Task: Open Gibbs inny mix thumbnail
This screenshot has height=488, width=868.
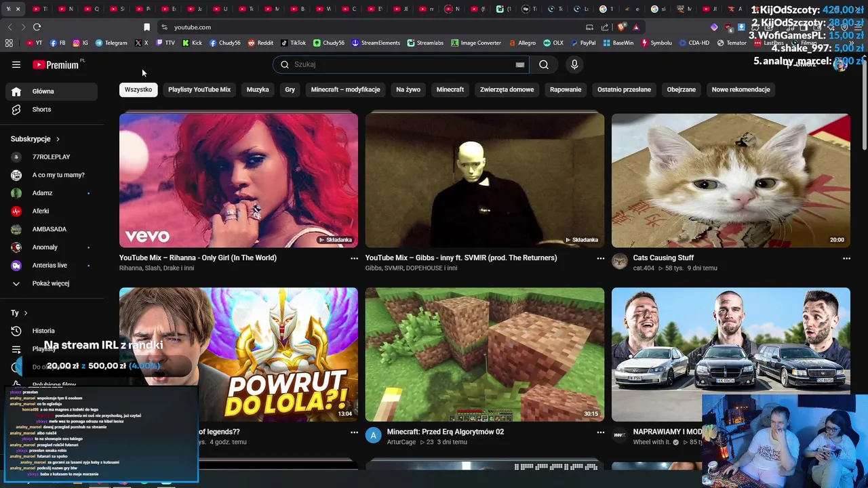Action: pos(485,180)
